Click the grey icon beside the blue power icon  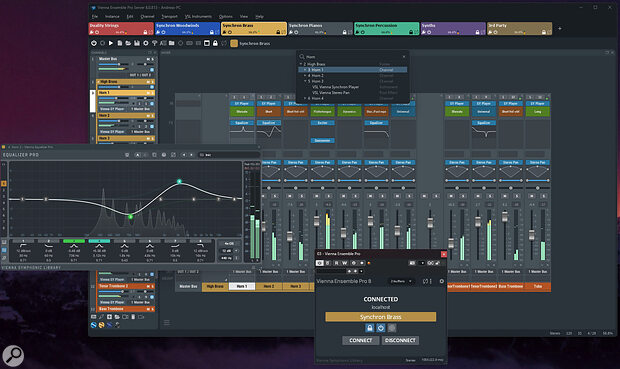pyautogui.click(x=391, y=328)
